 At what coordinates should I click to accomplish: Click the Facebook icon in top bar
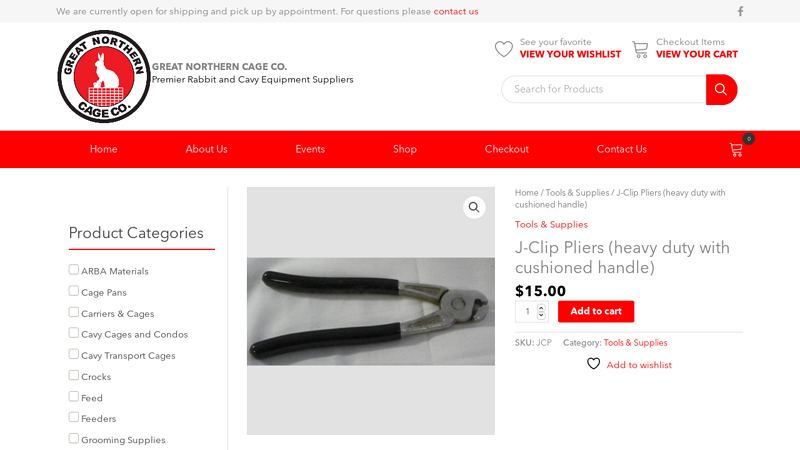(740, 11)
